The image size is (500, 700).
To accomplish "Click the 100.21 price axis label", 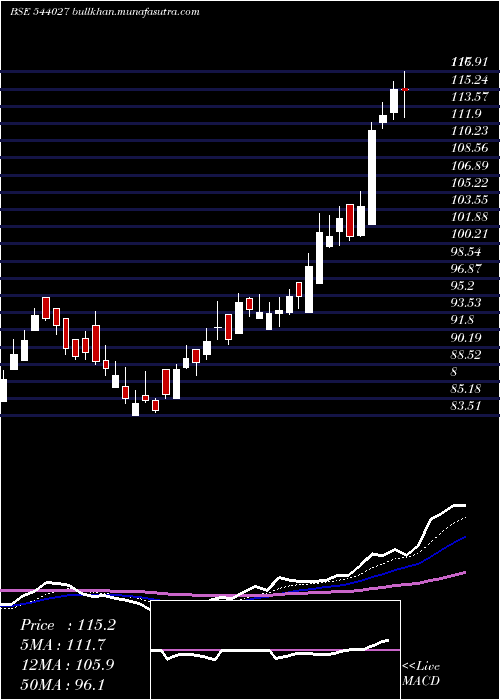I will pyautogui.click(x=469, y=234).
